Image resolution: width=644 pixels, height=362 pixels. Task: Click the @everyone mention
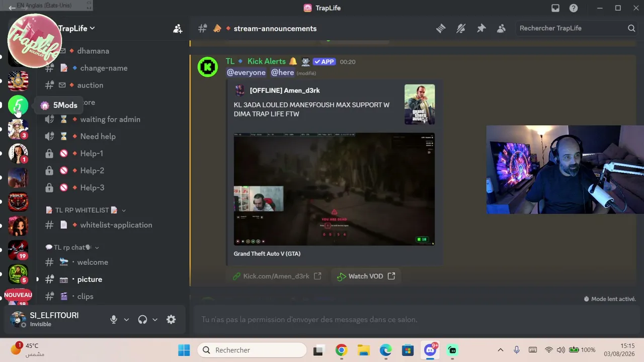(246, 72)
